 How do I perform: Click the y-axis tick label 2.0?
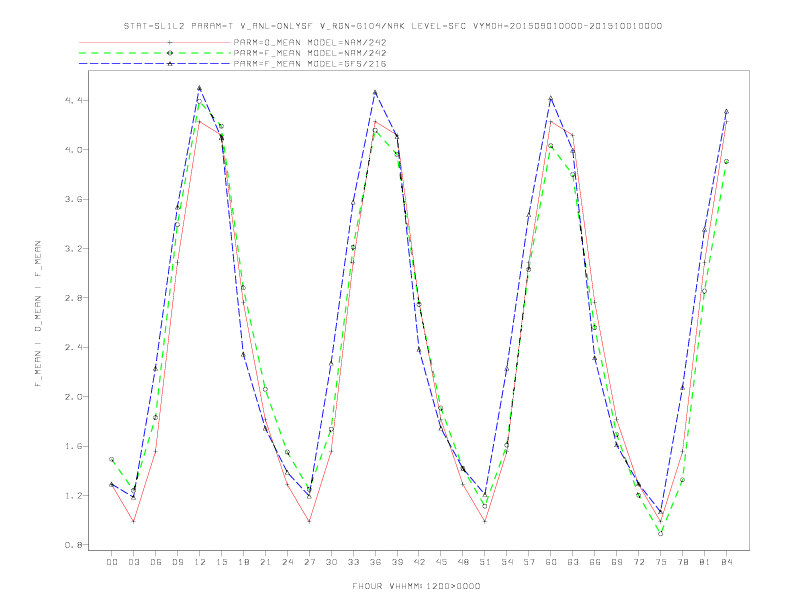73,397
